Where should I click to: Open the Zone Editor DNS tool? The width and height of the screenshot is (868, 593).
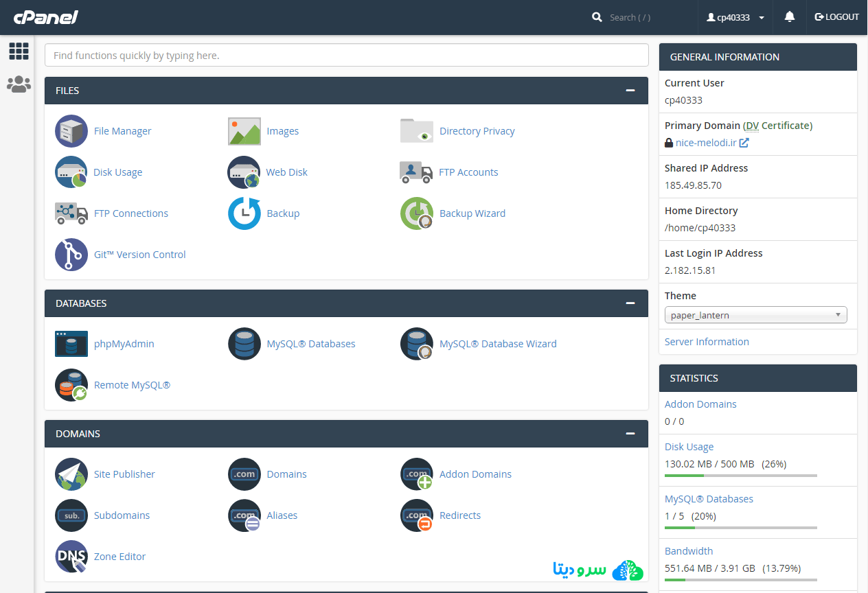click(71, 556)
